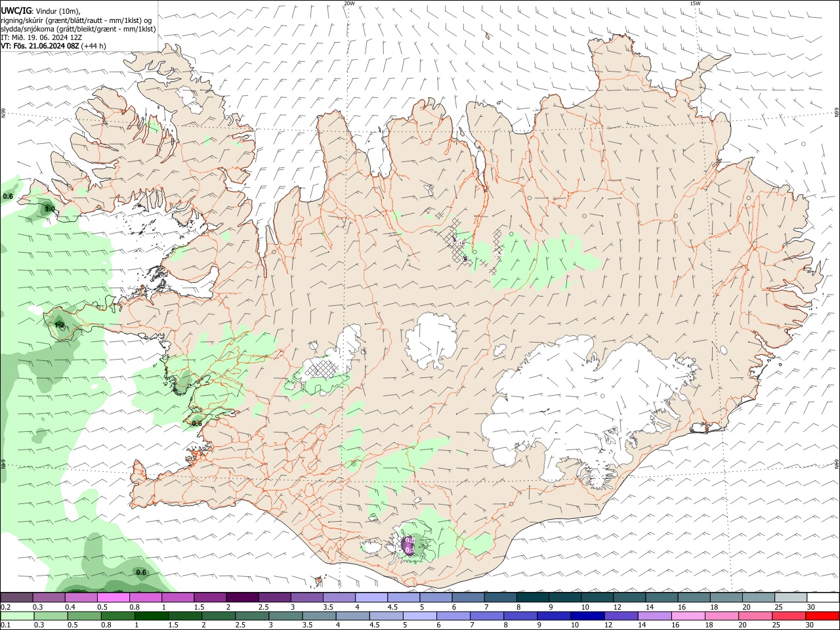Select the bright red 30 mm rain swatch

[x=823, y=616]
